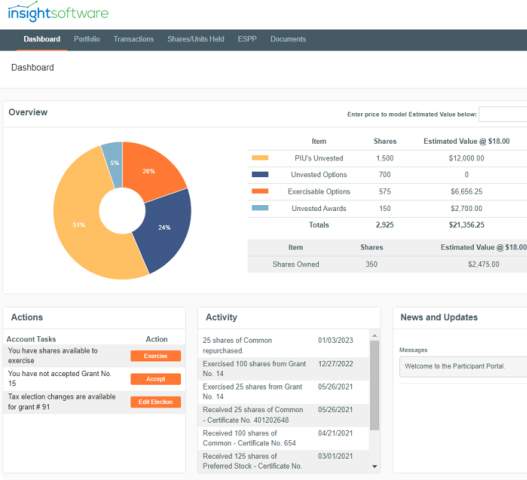
Task: Open the Transactions tab
Action: 133,39
